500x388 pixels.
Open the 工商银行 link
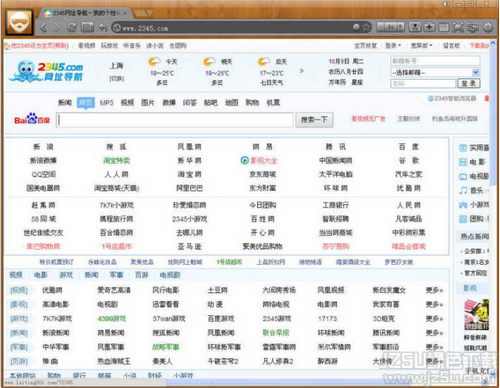point(335,205)
